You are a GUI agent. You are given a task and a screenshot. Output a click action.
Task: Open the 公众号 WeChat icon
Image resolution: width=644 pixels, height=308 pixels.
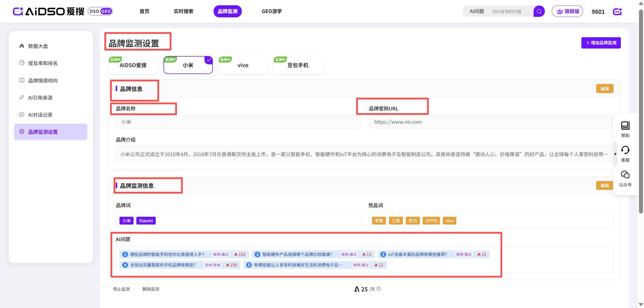(x=625, y=174)
